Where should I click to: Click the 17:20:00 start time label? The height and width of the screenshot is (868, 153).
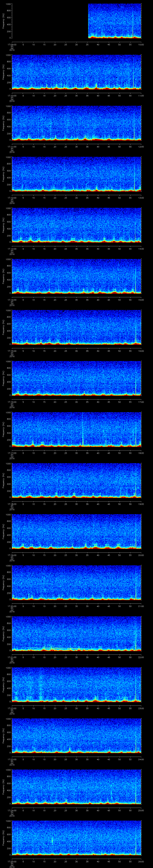click(x=12, y=606)
